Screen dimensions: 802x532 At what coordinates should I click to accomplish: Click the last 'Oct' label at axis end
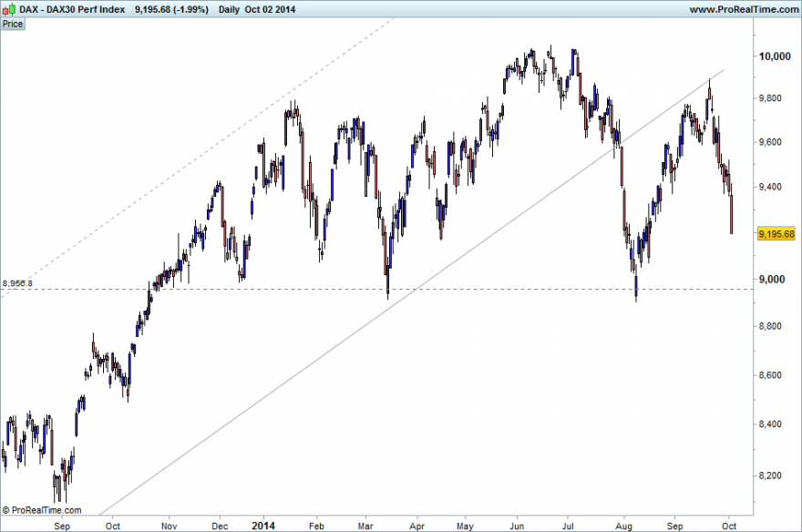click(x=729, y=526)
